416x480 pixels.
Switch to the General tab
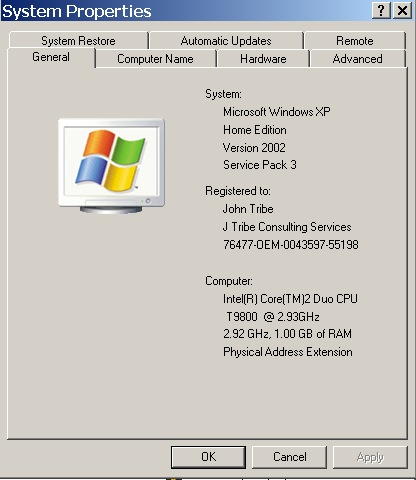51,57
